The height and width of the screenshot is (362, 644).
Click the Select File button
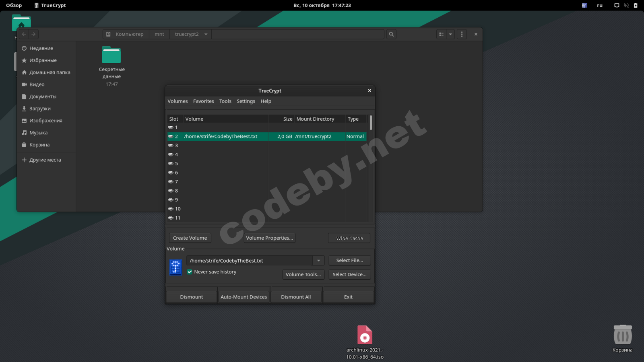[350, 261]
